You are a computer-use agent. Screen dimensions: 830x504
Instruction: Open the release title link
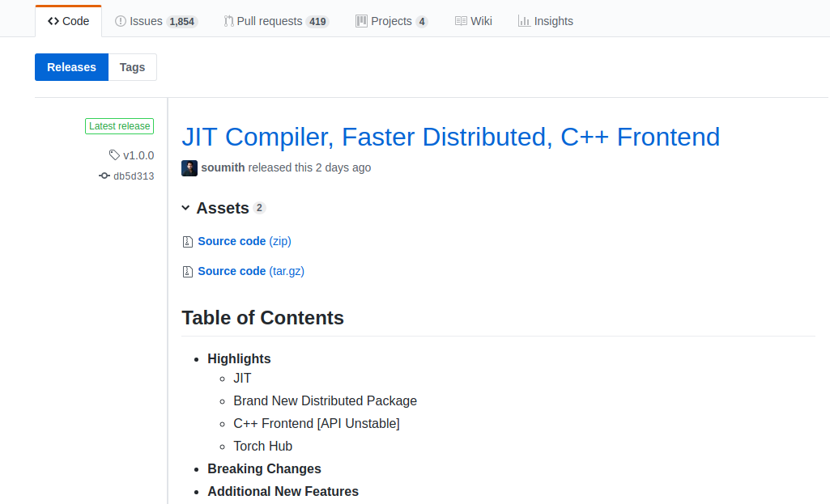point(450,137)
